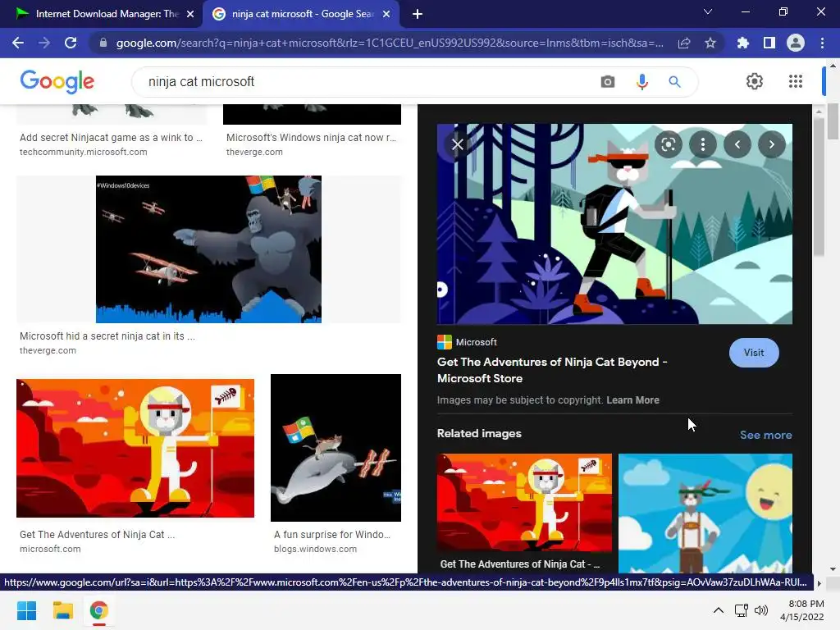This screenshot has height=630, width=840.
Task: Show the previous image in preview
Action: [x=737, y=144]
